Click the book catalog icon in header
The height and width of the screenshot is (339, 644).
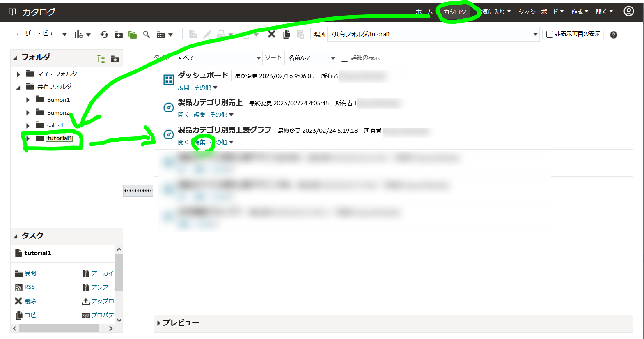coord(12,12)
